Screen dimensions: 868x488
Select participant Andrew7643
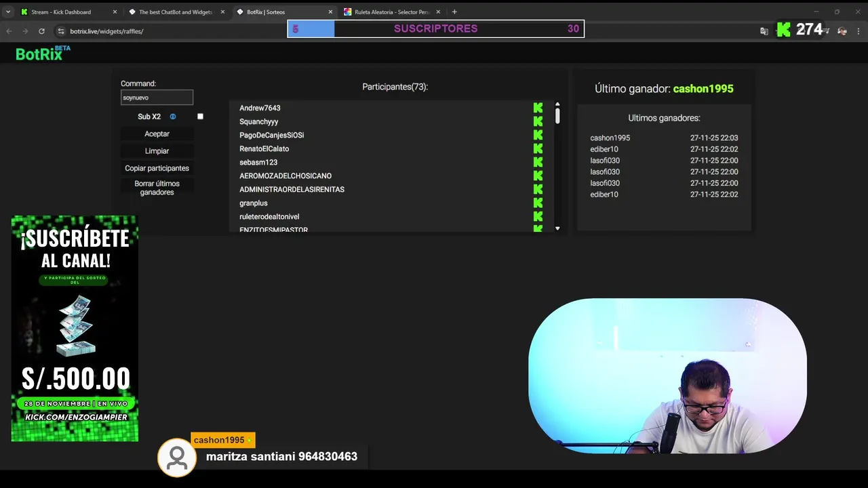pyautogui.click(x=260, y=108)
